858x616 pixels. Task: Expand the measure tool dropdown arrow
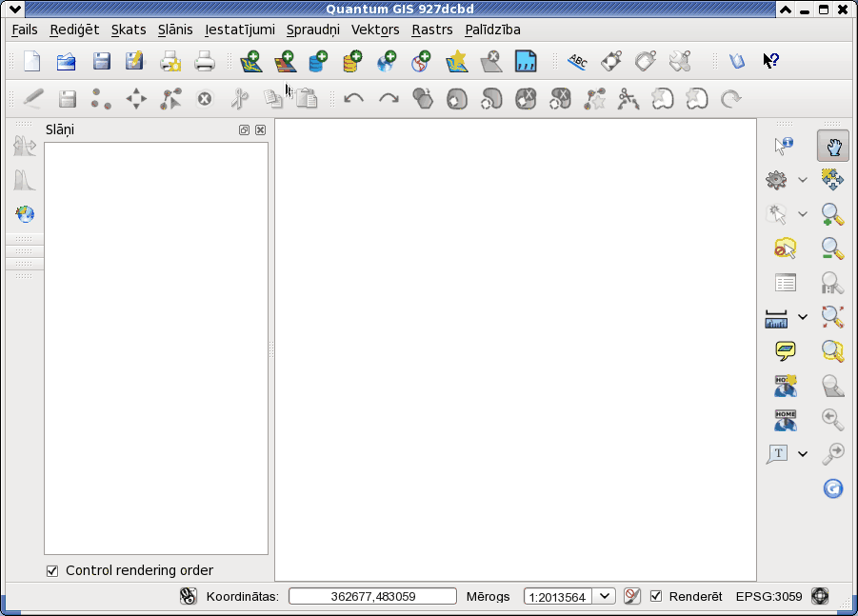[x=802, y=317]
